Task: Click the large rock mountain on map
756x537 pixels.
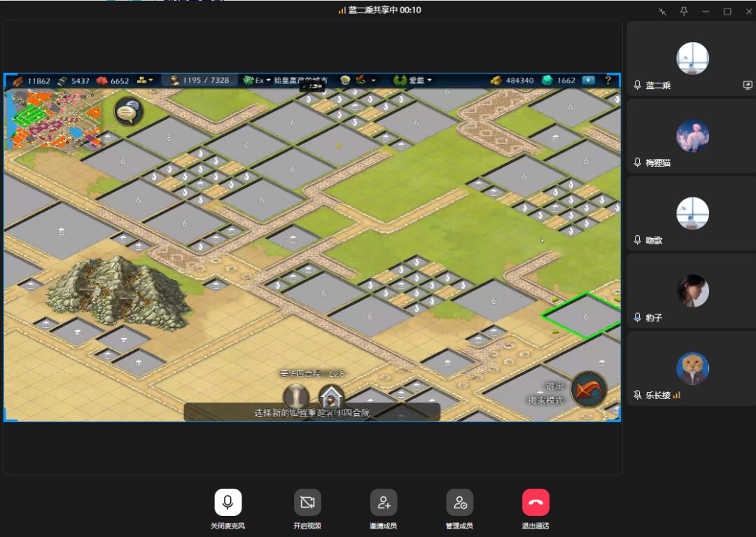Action: coord(118,293)
